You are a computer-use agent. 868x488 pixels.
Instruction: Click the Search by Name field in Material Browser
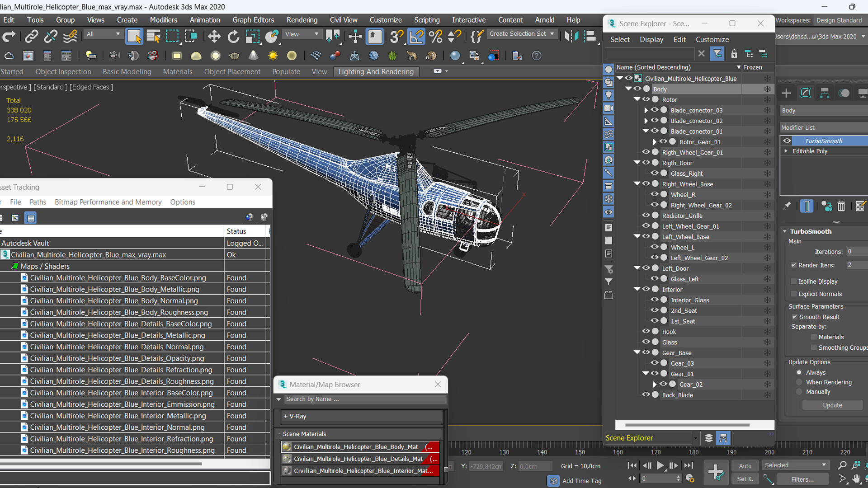[365, 399]
